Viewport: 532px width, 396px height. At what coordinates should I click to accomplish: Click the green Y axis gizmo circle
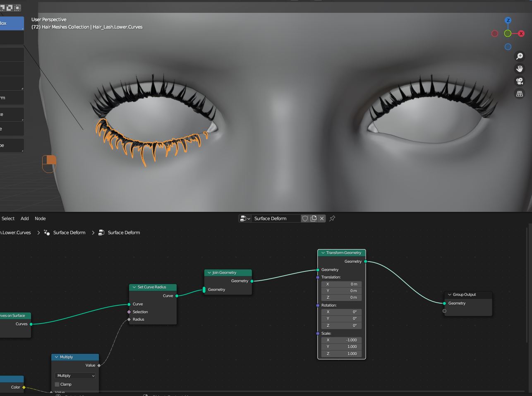tap(508, 34)
